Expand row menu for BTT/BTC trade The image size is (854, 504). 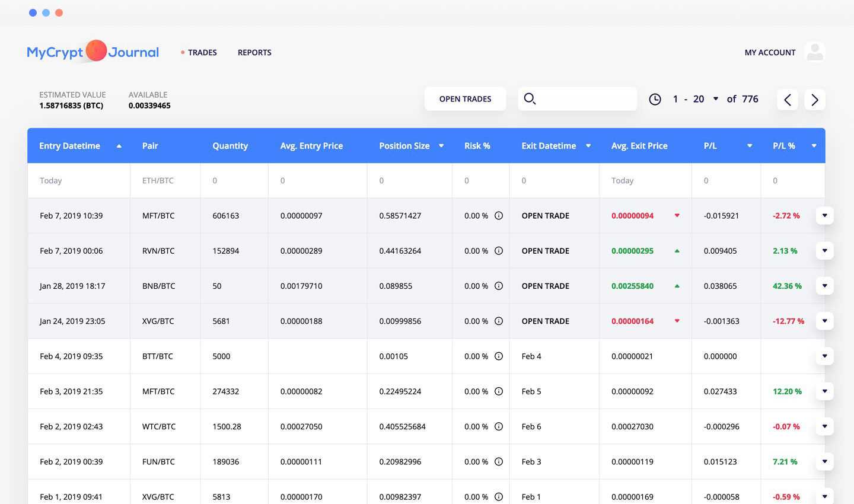(x=824, y=356)
